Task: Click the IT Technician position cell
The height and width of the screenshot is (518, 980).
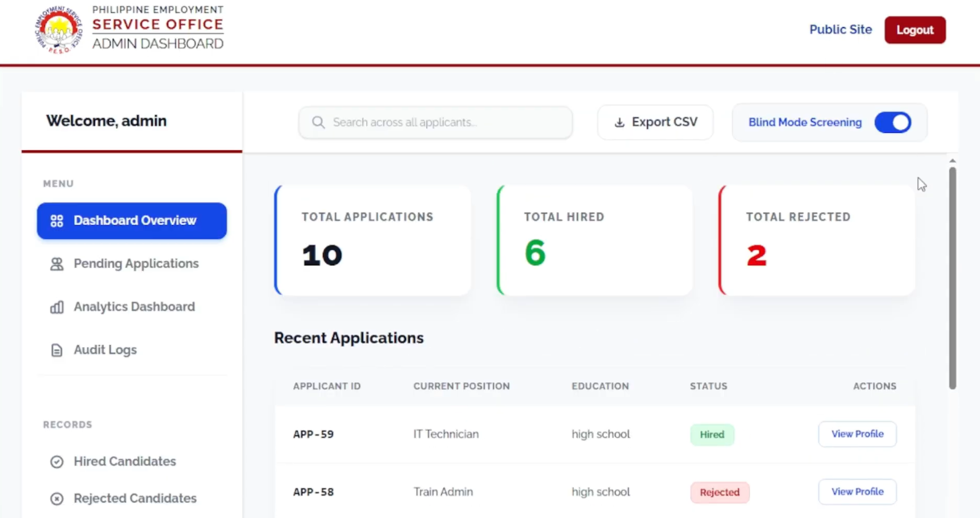Action: [446, 434]
